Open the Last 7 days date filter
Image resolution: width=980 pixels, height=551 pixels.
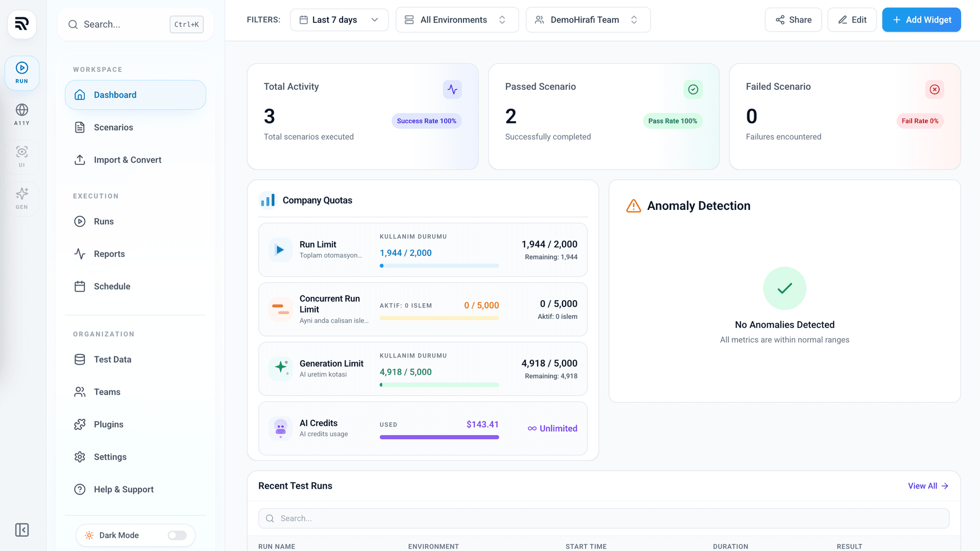[339, 20]
